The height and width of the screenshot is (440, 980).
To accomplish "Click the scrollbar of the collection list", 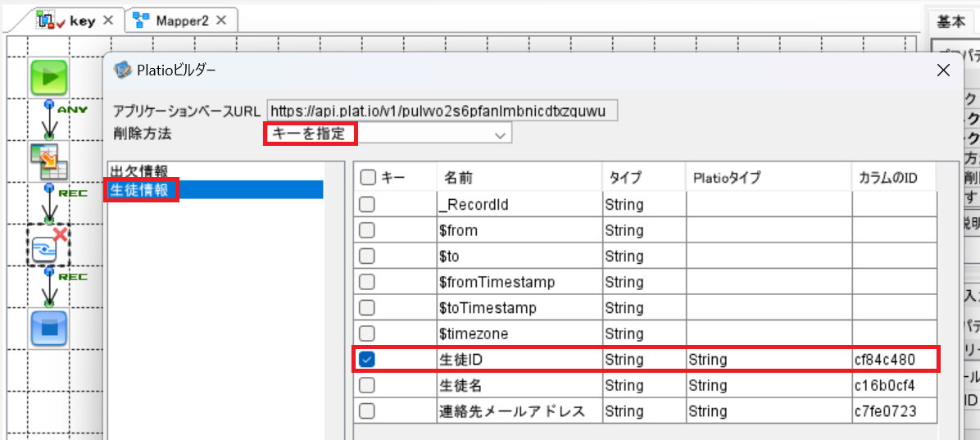I will [x=334, y=301].
